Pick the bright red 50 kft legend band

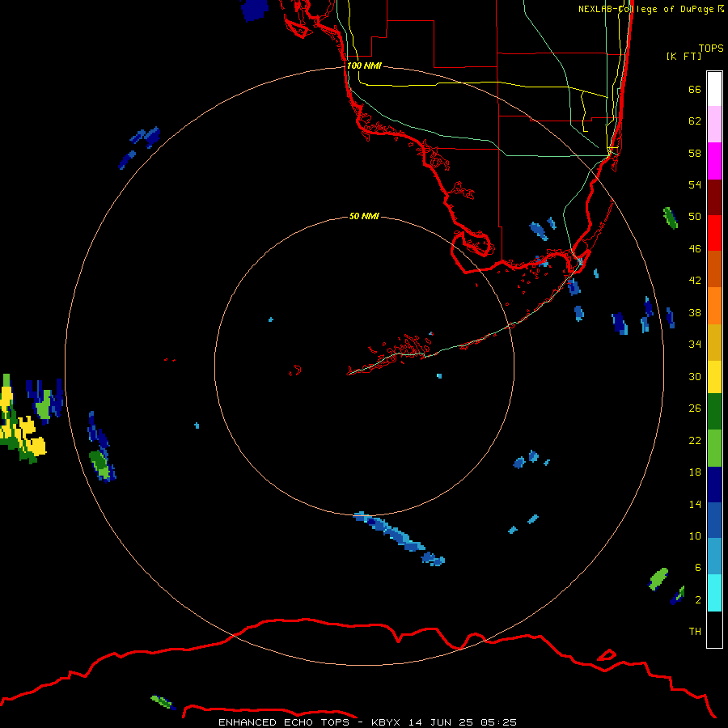coord(714,233)
